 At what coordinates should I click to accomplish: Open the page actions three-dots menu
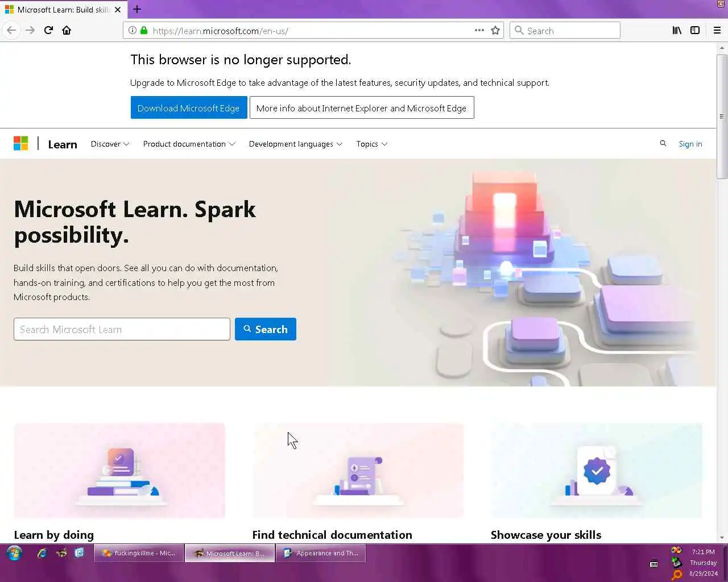coord(479,30)
